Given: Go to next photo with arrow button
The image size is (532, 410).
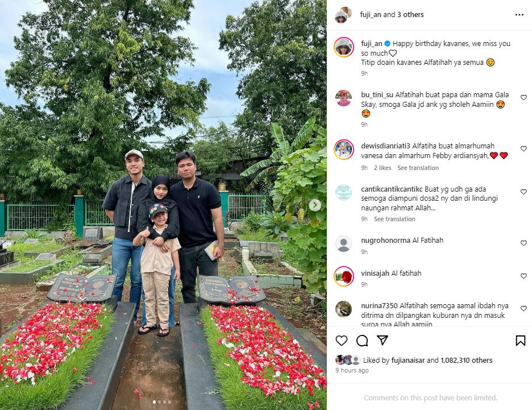Looking at the screenshot, I should tap(315, 205).
